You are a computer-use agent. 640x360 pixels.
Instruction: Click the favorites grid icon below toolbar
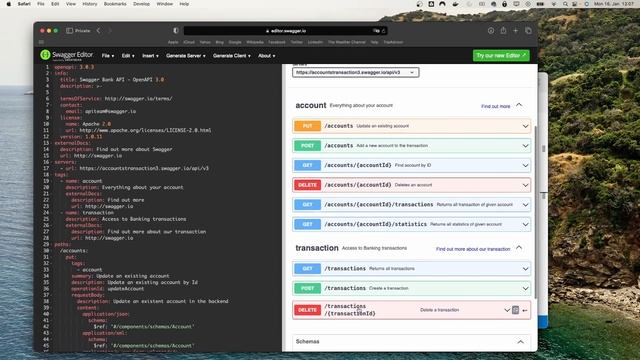(x=41, y=42)
